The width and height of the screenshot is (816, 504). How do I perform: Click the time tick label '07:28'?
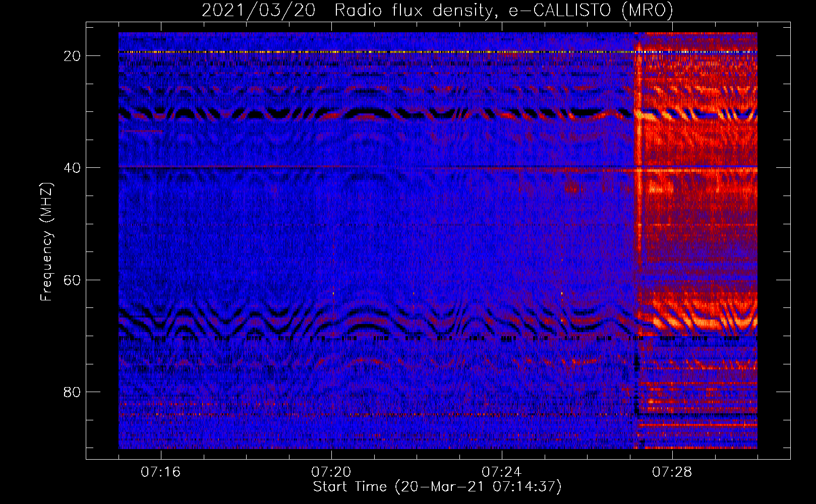(x=672, y=472)
